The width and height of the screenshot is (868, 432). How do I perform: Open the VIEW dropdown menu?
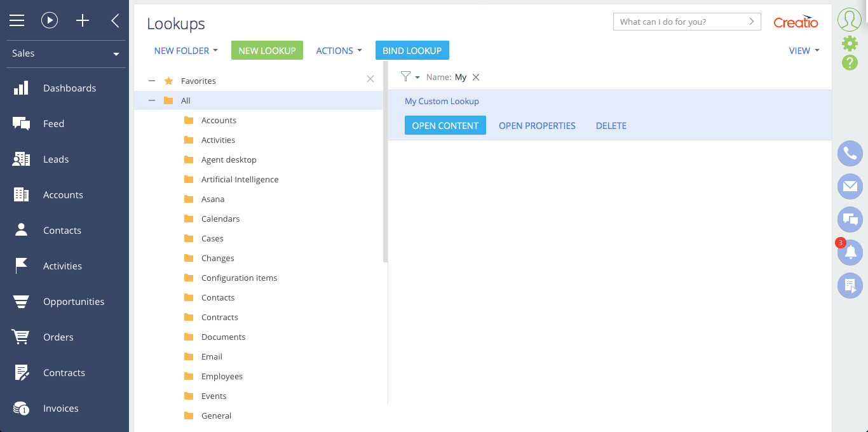click(803, 51)
